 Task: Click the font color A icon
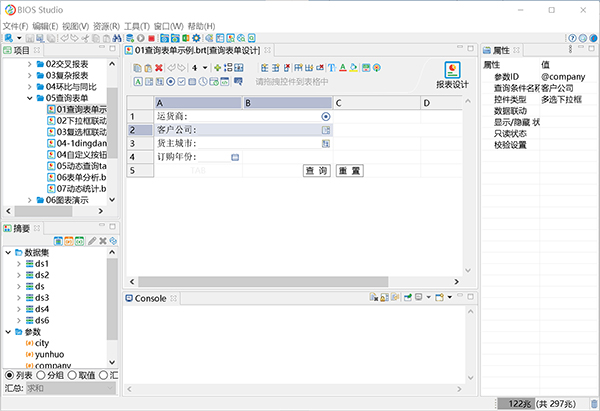click(x=343, y=68)
